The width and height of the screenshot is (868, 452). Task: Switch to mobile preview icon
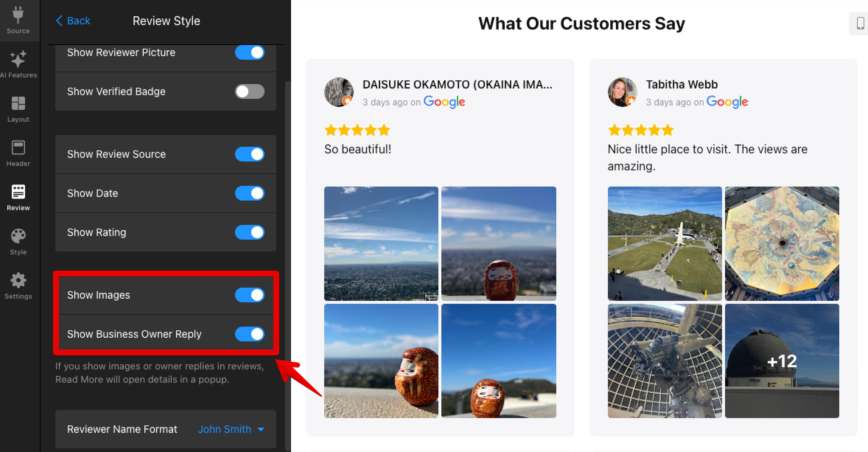(860, 23)
